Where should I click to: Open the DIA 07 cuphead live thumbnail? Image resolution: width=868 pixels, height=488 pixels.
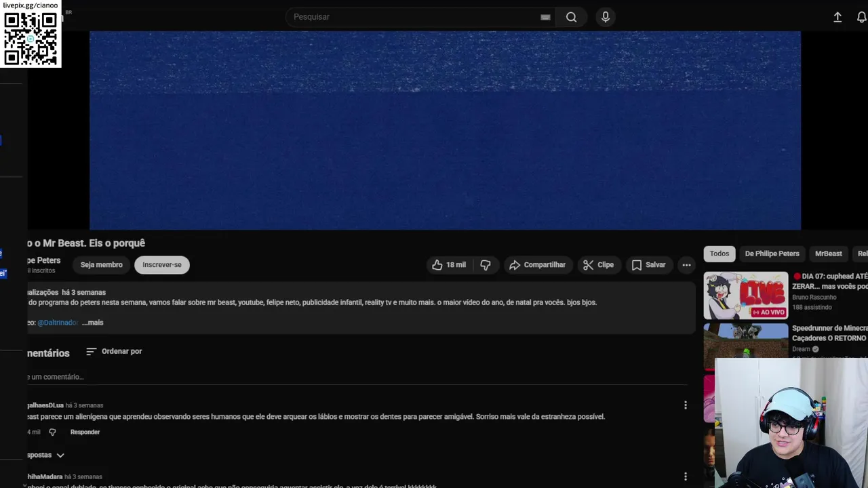tap(746, 296)
